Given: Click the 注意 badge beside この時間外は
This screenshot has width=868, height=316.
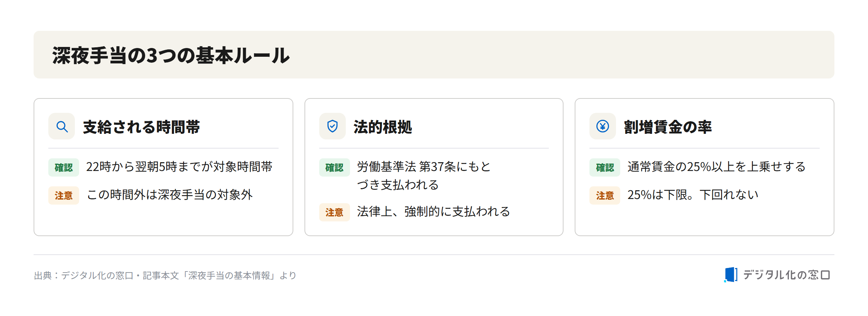Looking at the screenshot, I should click(x=64, y=195).
